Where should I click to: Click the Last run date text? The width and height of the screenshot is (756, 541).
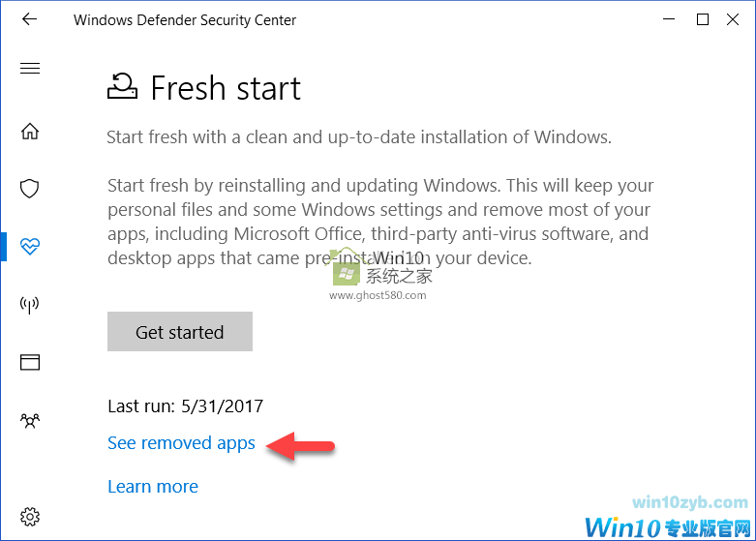click(x=185, y=406)
